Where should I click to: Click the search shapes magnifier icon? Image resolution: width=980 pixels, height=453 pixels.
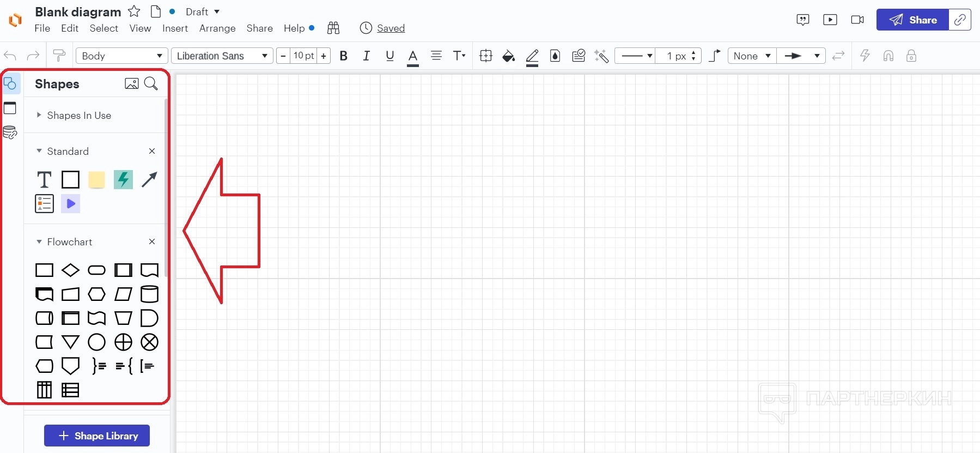(151, 83)
